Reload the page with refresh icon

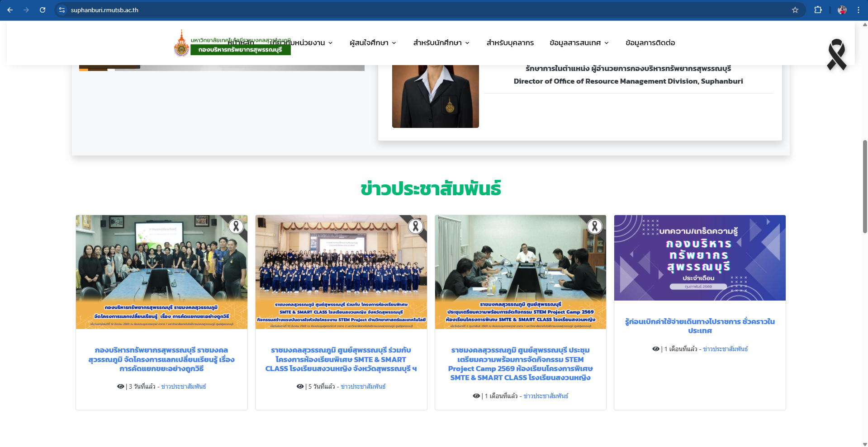(43, 10)
